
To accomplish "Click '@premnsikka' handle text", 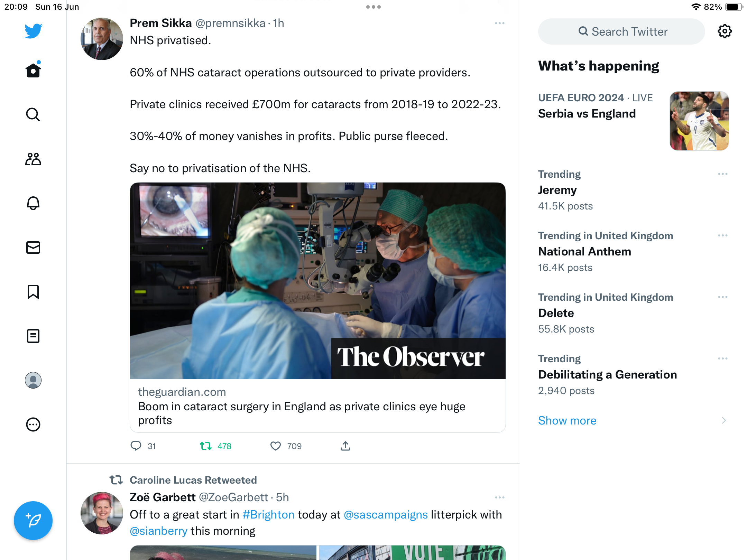I will [230, 23].
